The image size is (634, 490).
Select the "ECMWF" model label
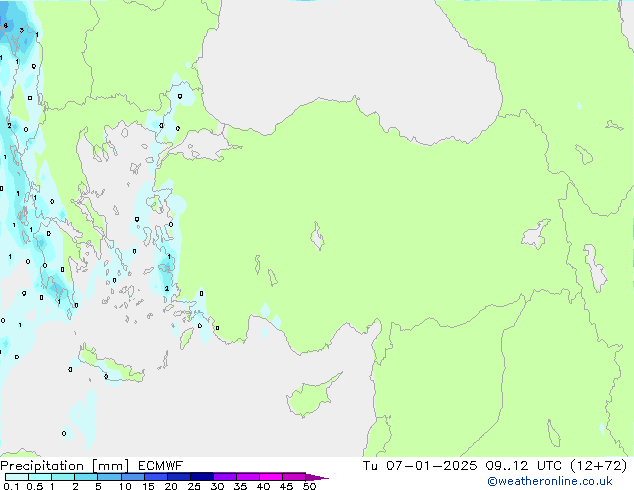tap(160, 466)
